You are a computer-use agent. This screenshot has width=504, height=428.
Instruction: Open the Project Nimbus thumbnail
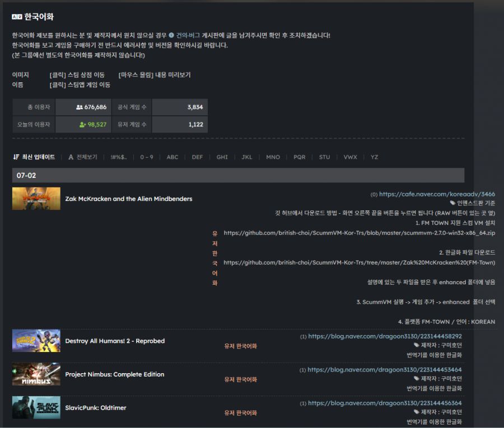pyautogui.click(x=36, y=374)
